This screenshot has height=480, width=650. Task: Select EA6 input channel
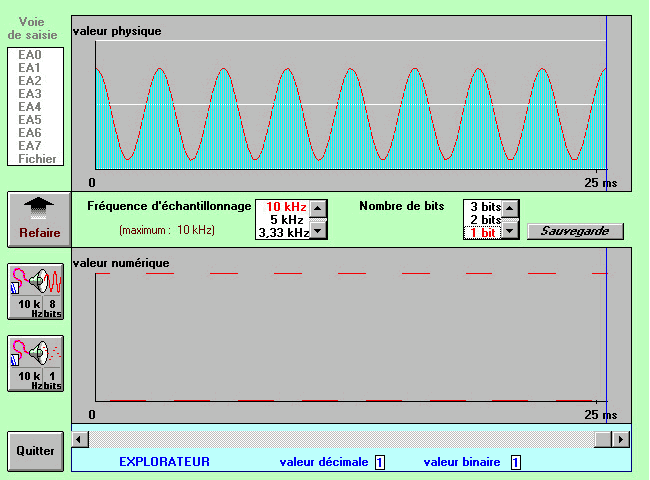30,133
